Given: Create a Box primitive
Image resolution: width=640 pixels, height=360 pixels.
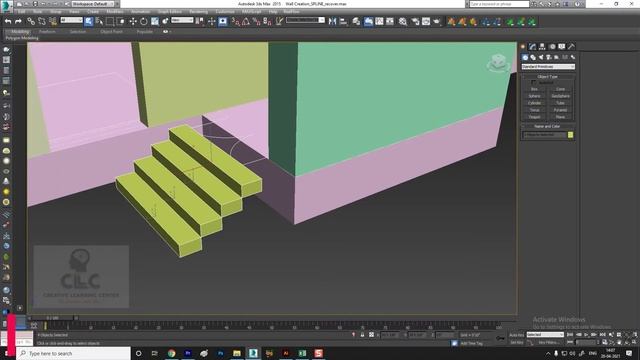Looking at the screenshot, I should click(x=534, y=89).
